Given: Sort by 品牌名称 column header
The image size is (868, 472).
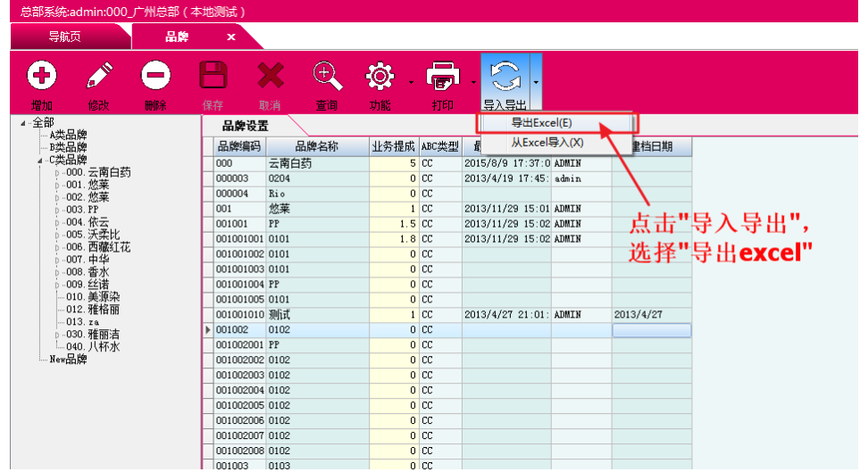Looking at the screenshot, I should coord(318,147).
